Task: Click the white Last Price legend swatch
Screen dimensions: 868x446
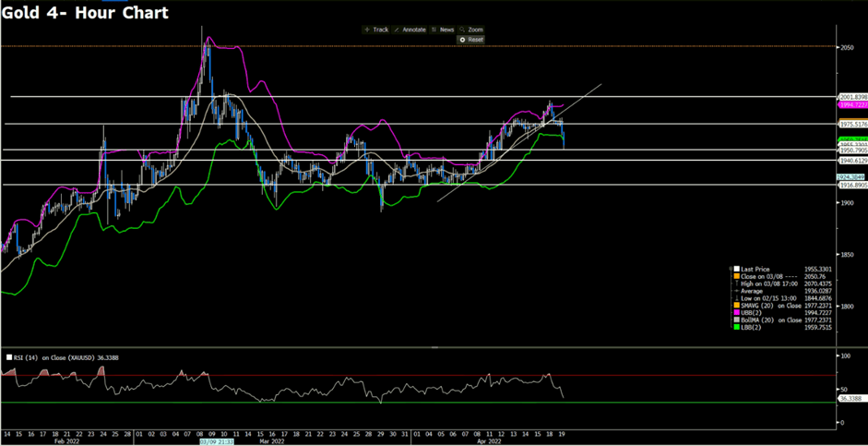Action: (x=736, y=270)
